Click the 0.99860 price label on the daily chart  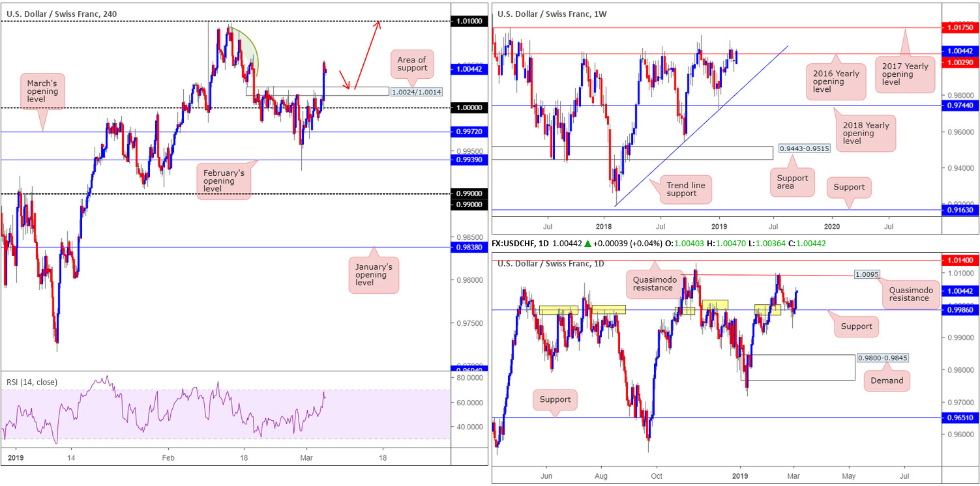[x=960, y=311]
